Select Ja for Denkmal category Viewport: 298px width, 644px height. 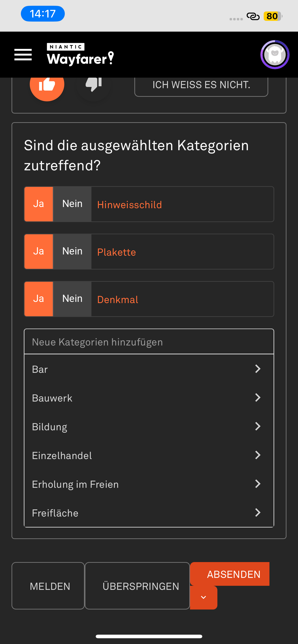click(39, 299)
